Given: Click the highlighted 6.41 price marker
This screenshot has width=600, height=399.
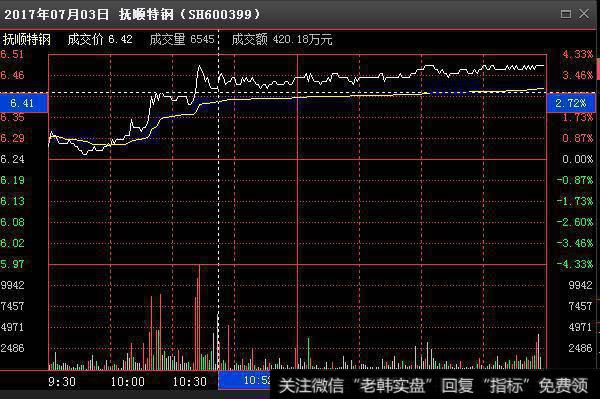Looking at the screenshot, I should pyautogui.click(x=24, y=103).
